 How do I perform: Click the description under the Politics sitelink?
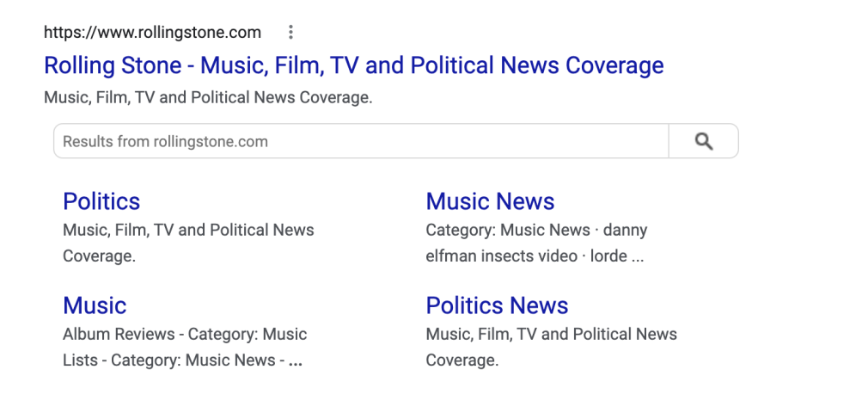(x=188, y=231)
